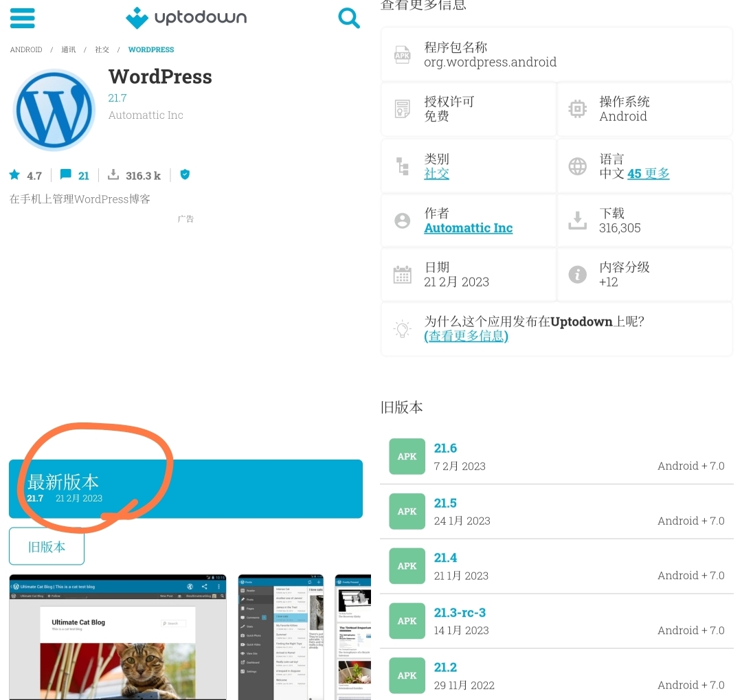
Task: Open version 21.4 link
Action: (445, 558)
